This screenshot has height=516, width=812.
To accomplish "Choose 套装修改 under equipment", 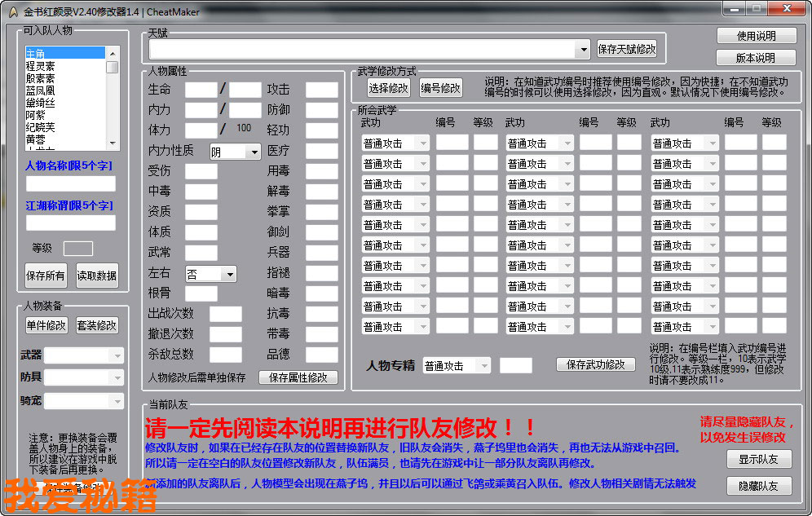I will pyautogui.click(x=97, y=325).
